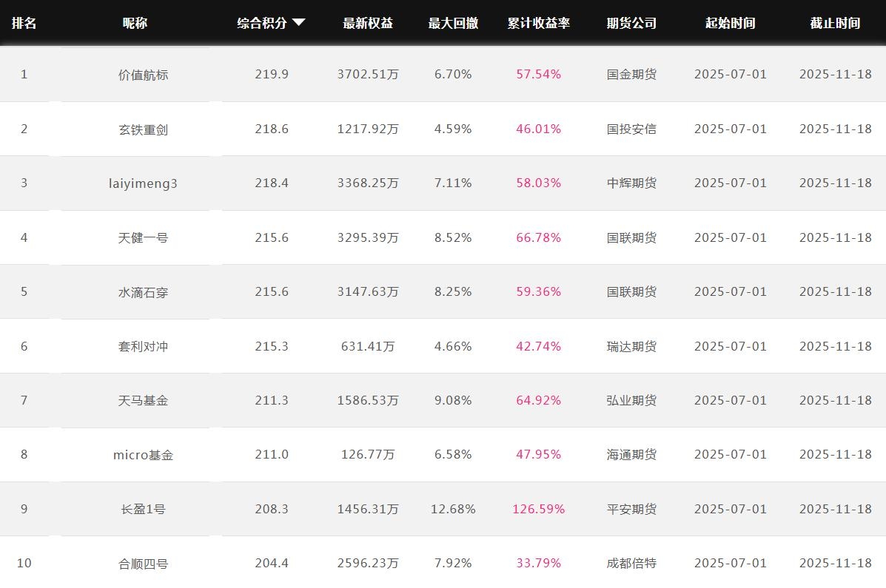Select the 期货公司 column header
Screen dimensions: 886x588
631,23
